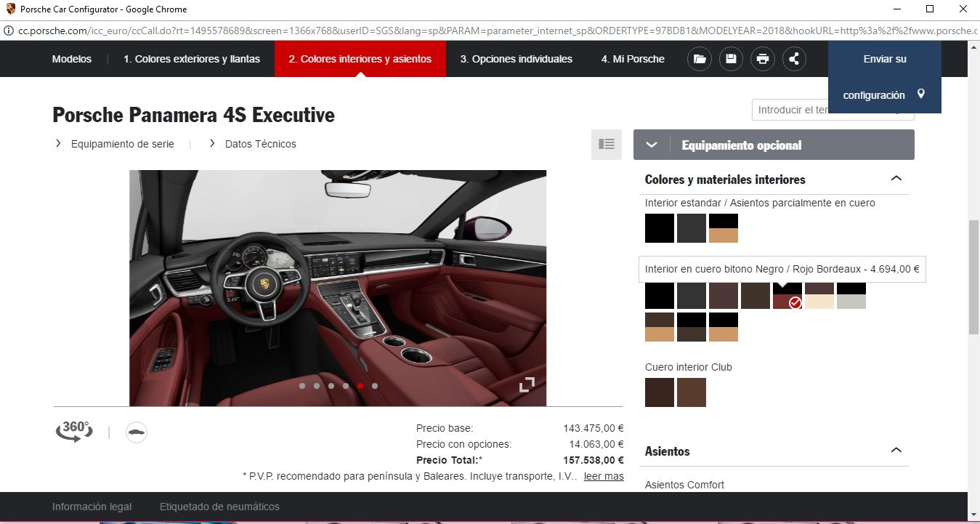
Task: Click the Precio Total value 157.538,00 €
Action: 594,460
